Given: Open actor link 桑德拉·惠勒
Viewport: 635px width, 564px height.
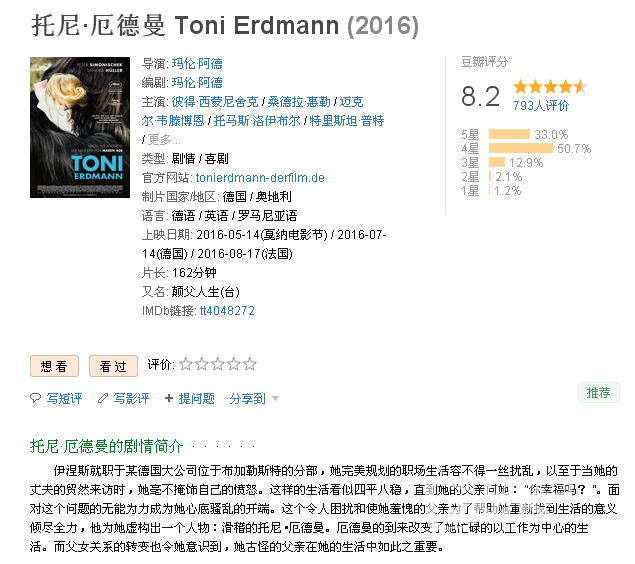Looking at the screenshot, I should pyautogui.click(x=299, y=102).
